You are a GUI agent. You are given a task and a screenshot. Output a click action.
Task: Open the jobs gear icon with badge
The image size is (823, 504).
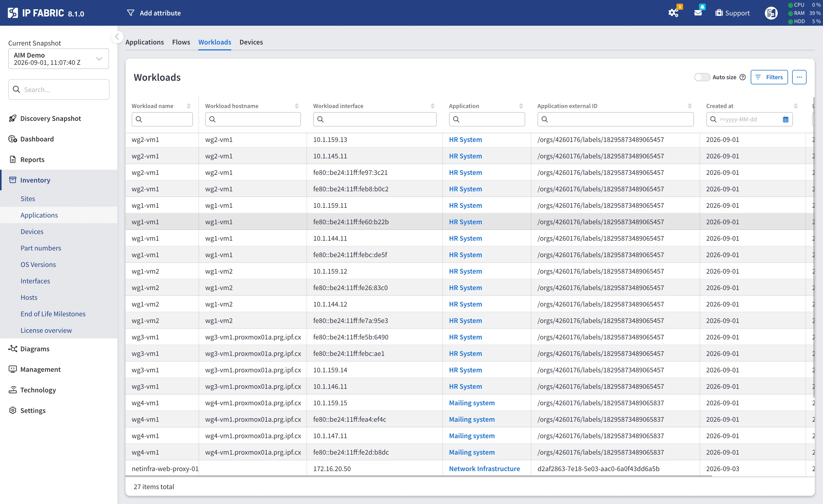673,13
